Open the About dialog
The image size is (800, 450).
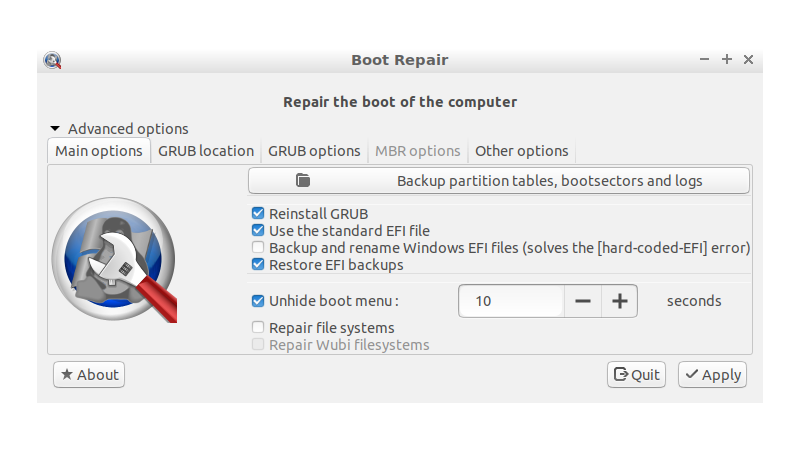point(89,375)
